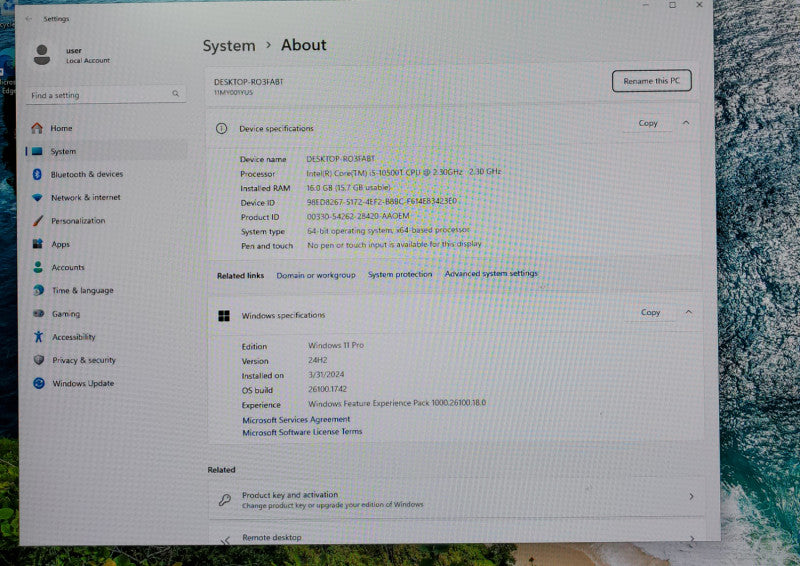Click the search magnifier icon
Screen dimensions: 800x566
[176, 93]
